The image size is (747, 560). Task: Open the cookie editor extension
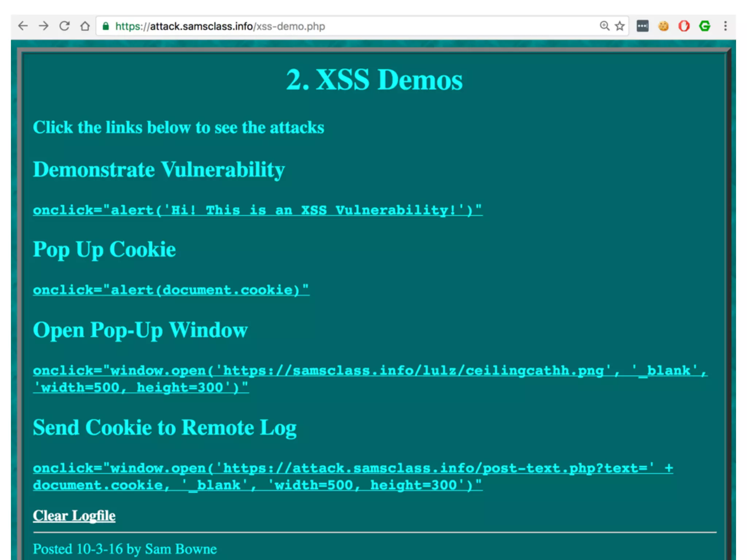[x=663, y=26]
